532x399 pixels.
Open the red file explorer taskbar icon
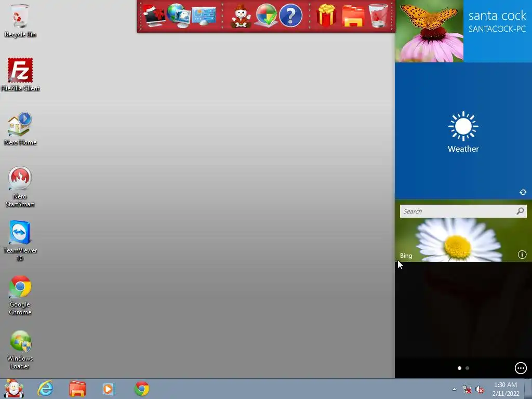(77, 389)
